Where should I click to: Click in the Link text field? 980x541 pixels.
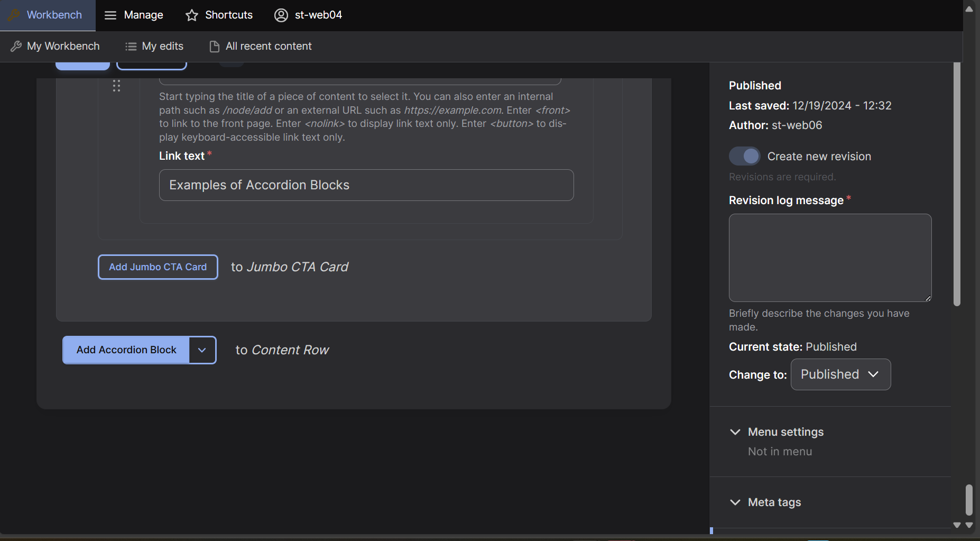pyautogui.click(x=366, y=185)
